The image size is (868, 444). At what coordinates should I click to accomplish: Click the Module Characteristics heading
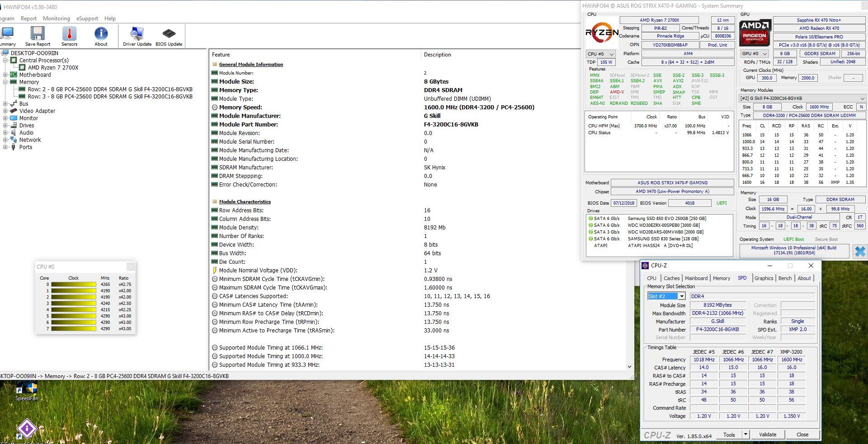coord(245,202)
